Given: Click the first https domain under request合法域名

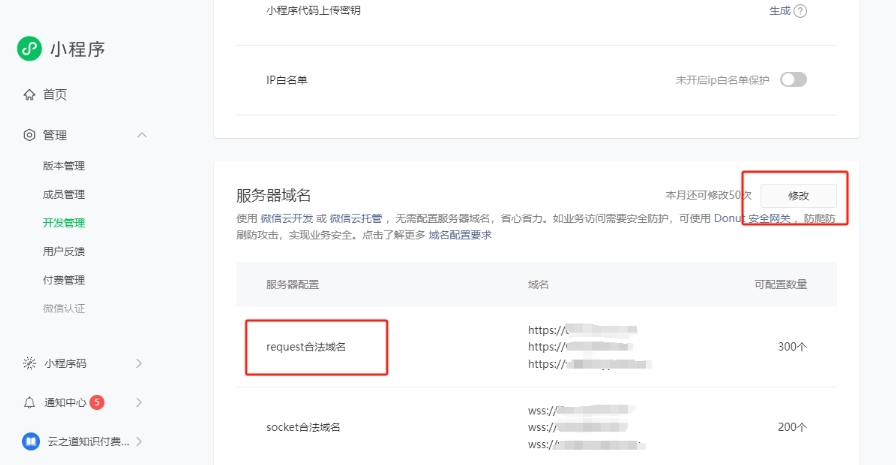Looking at the screenshot, I should 582,330.
